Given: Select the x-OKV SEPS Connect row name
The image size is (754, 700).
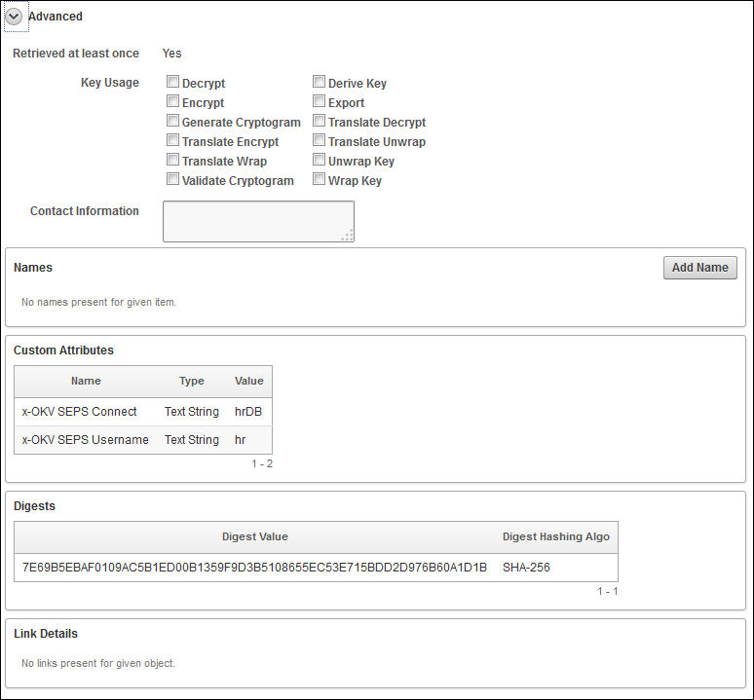Looking at the screenshot, I should click(79, 412).
